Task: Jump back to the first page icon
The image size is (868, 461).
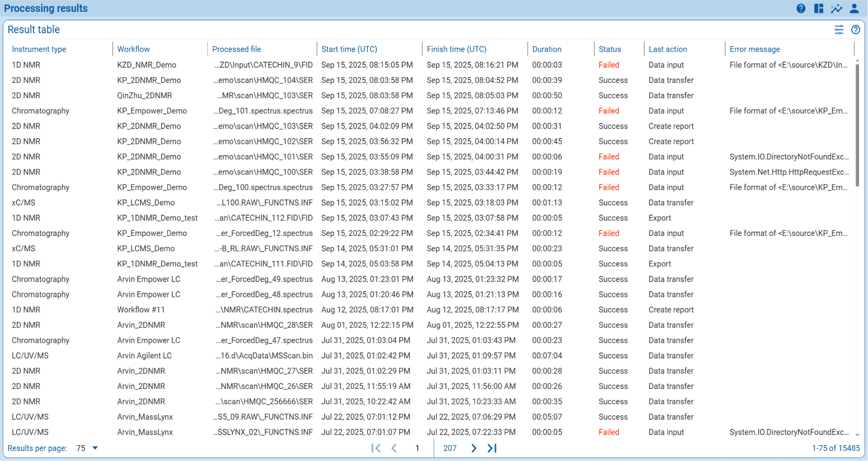Action: [376, 448]
